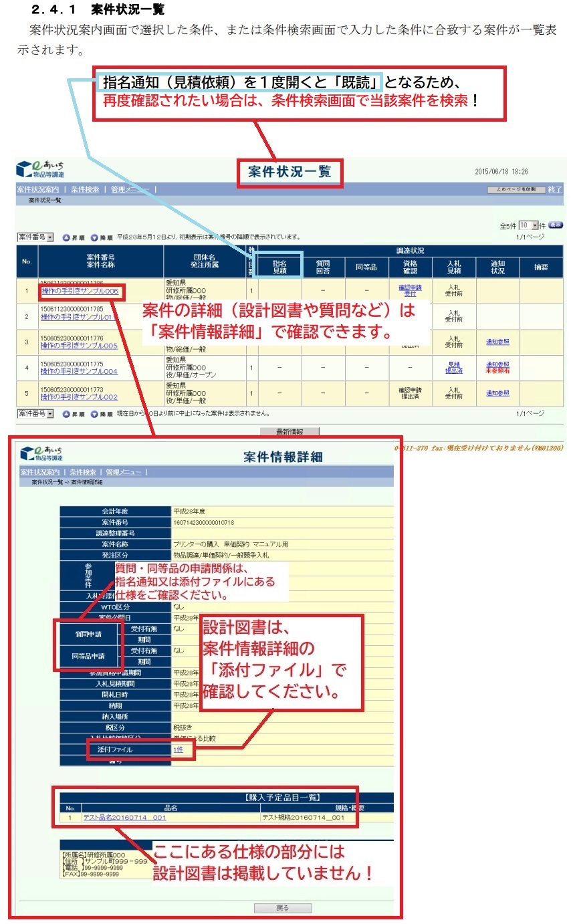Open 管理メニュー in list window

[130, 190]
